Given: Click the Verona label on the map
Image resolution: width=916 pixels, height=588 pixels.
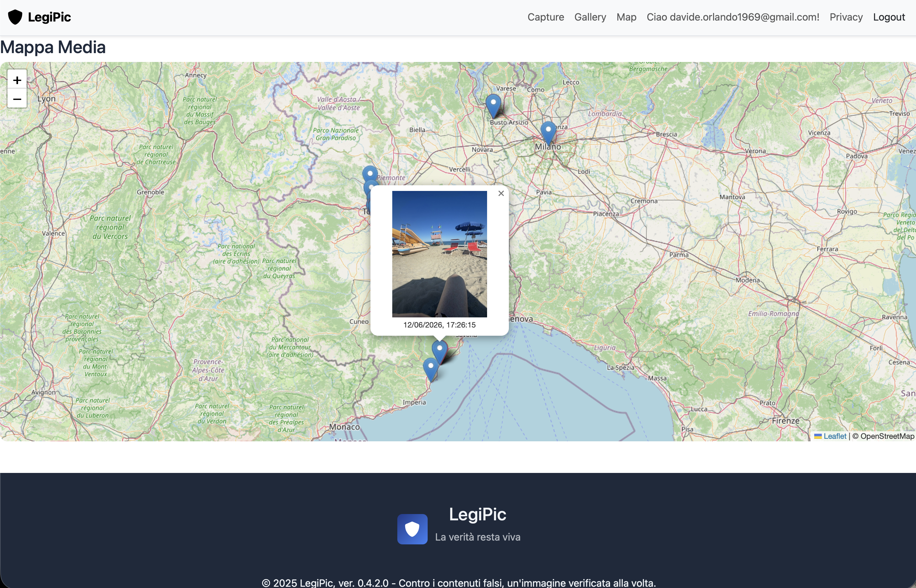Looking at the screenshot, I should click(x=755, y=151).
